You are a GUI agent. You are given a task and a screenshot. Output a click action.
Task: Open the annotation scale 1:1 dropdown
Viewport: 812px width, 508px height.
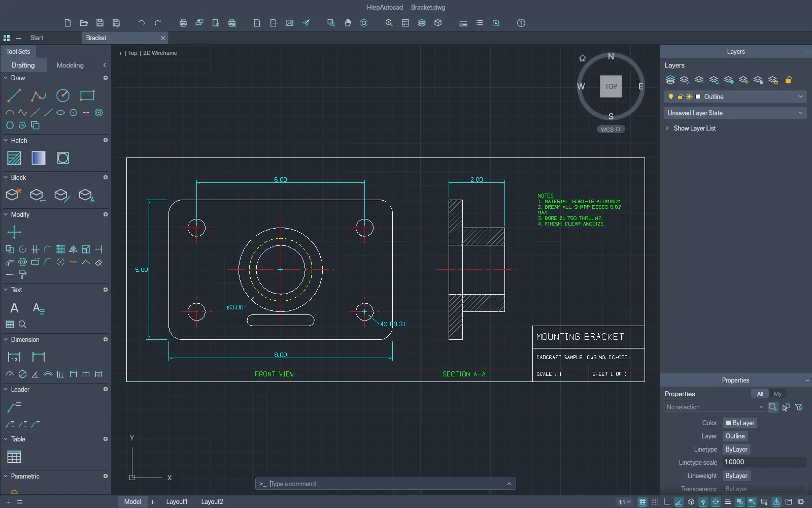tap(625, 502)
